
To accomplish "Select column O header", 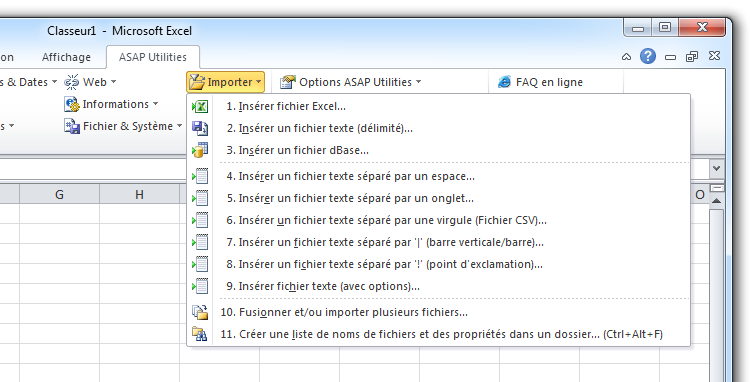I will click(x=700, y=195).
